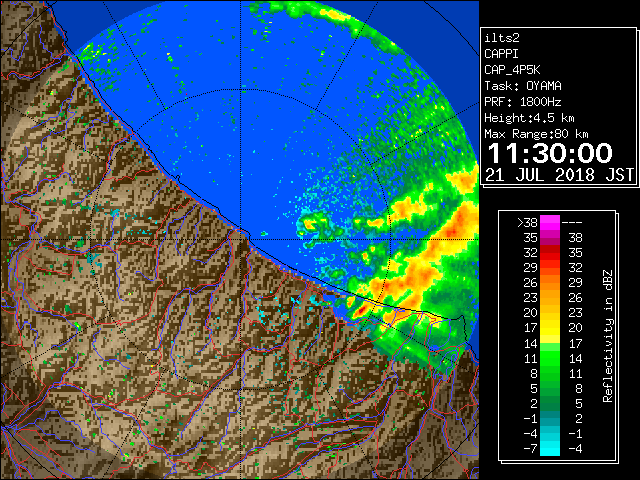Click the large '11:30:00' timestamp
Viewport: 640px width, 480px height.
pyautogui.click(x=550, y=153)
